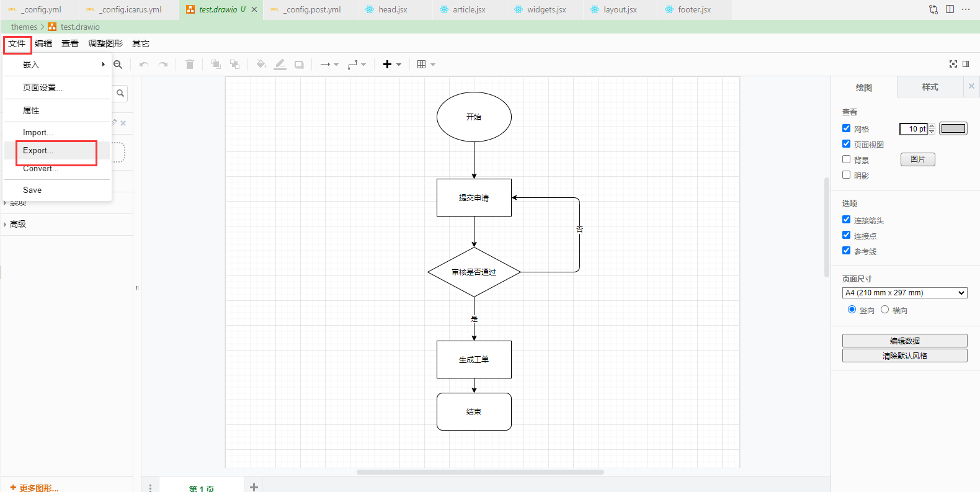Enable the 阴影 shadow checkbox
Image resolution: width=980 pixels, height=492 pixels.
846,175
